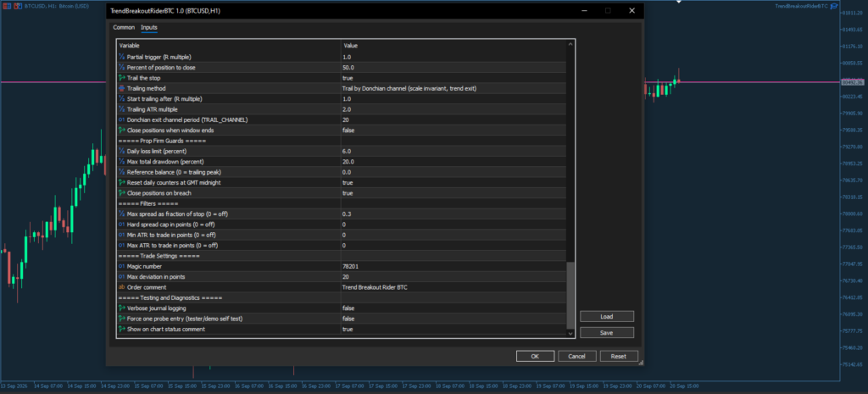Click the inputs list vertical scrollbar thumb
This screenshot has width=868, height=394.
tap(570, 296)
